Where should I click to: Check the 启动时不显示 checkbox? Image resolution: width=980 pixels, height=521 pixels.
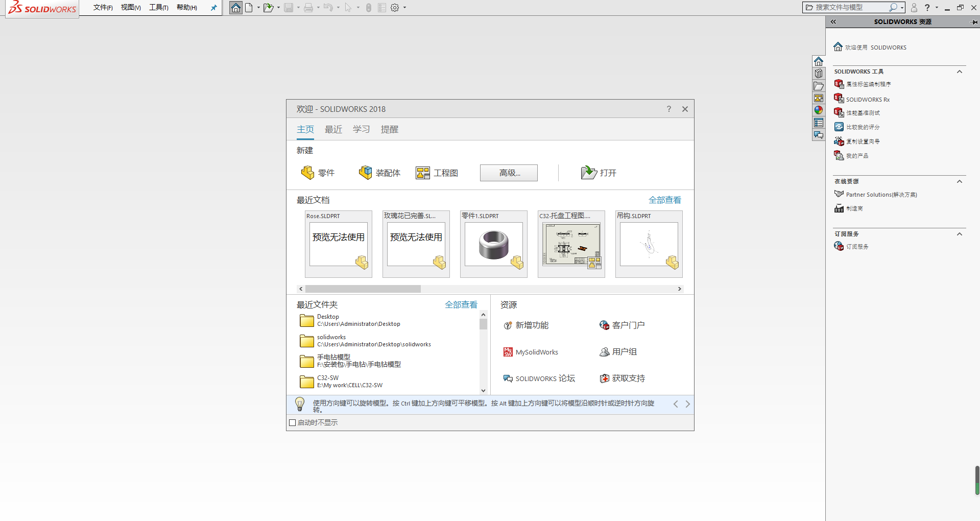(292, 422)
